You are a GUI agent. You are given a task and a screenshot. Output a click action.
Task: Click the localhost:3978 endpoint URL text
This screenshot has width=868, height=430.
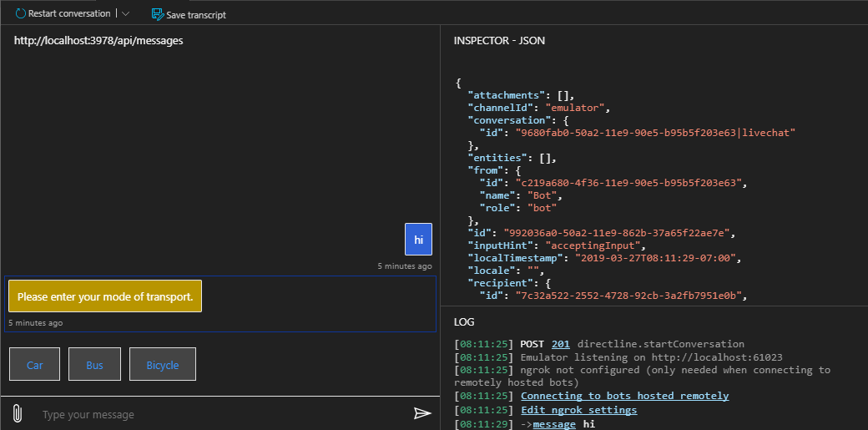coord(98,40)
